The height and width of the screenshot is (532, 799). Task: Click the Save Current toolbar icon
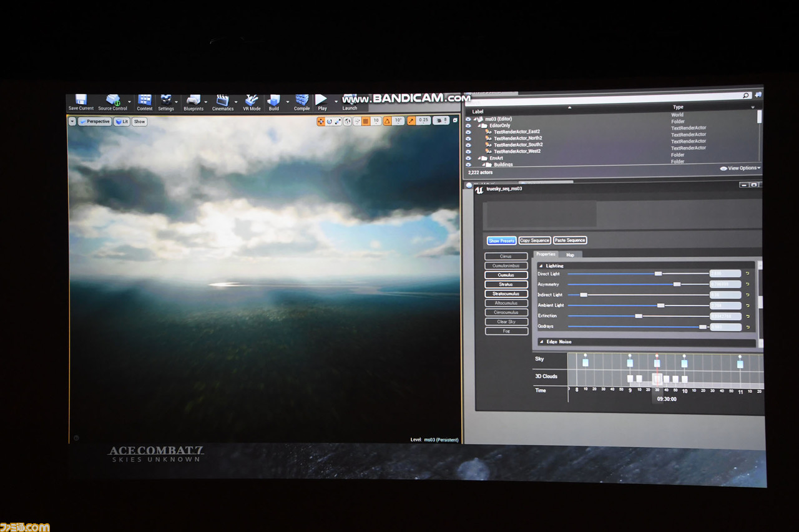81,100
